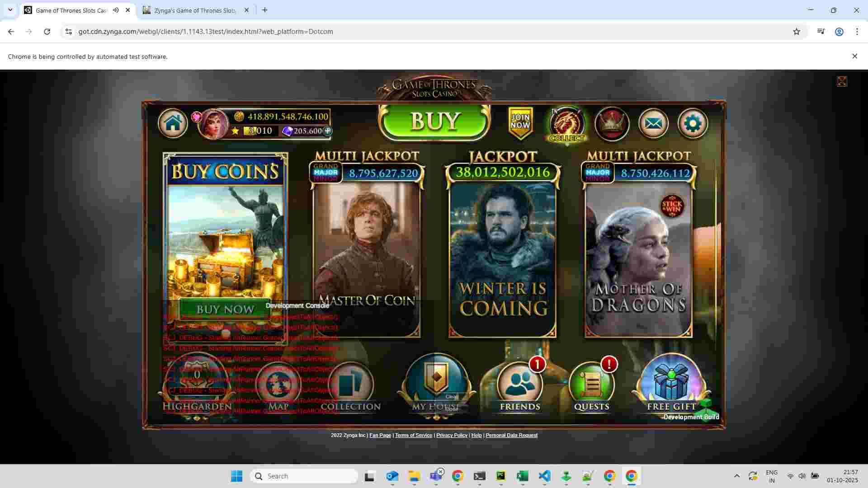Open the Terms of Service link
The height and width of the screenshot is (488, 868).
coord(413,435)
